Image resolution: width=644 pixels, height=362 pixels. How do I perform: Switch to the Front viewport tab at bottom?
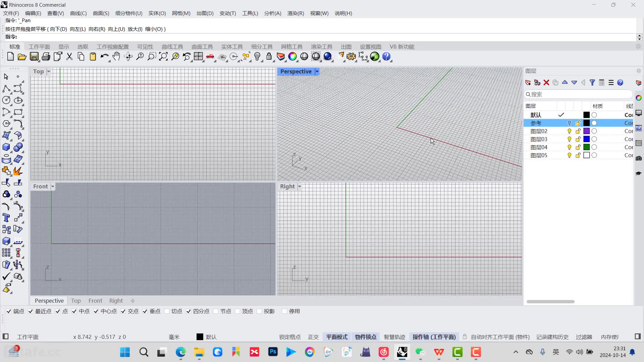click(95, 301)
